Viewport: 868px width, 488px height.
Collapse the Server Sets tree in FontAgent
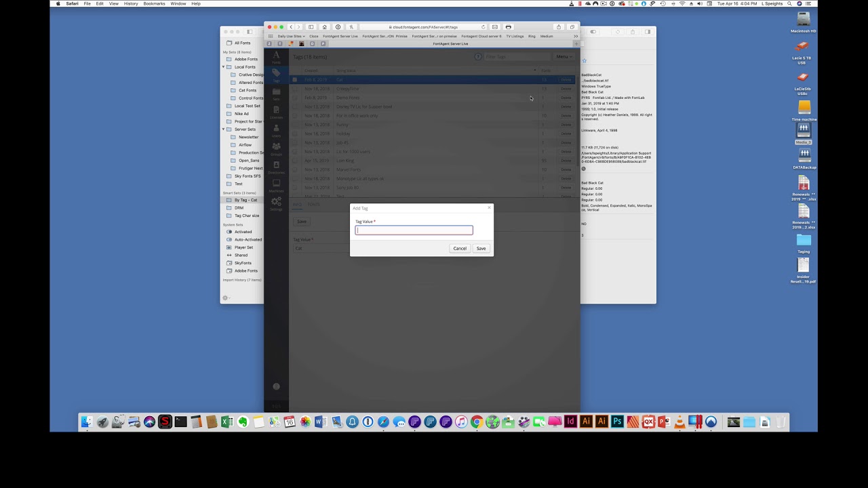point(224,129)
